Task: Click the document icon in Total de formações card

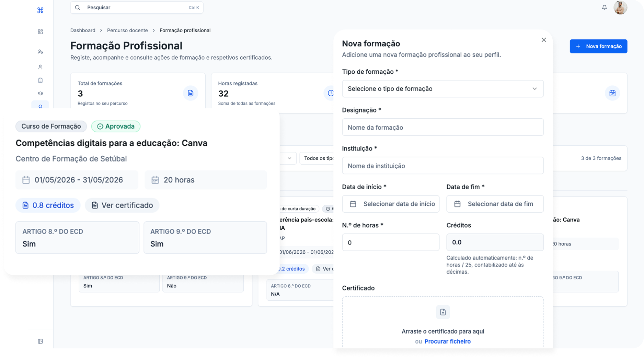Action: (191, 93)
